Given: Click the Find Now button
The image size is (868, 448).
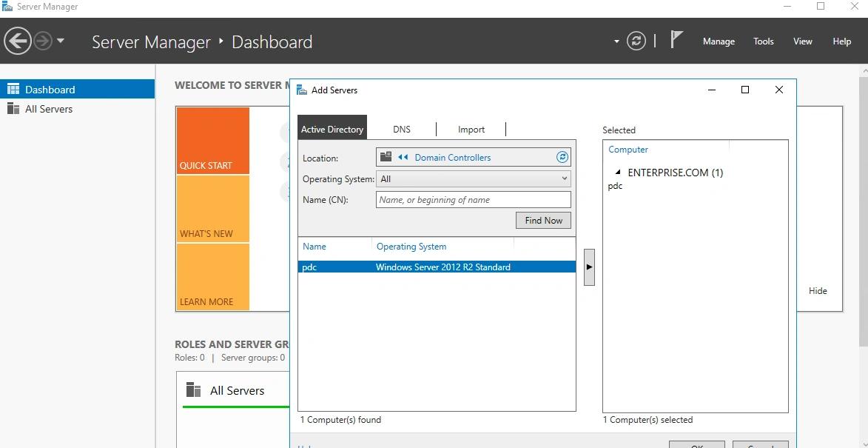Looking at the screenshot, I should pos(544,221).
